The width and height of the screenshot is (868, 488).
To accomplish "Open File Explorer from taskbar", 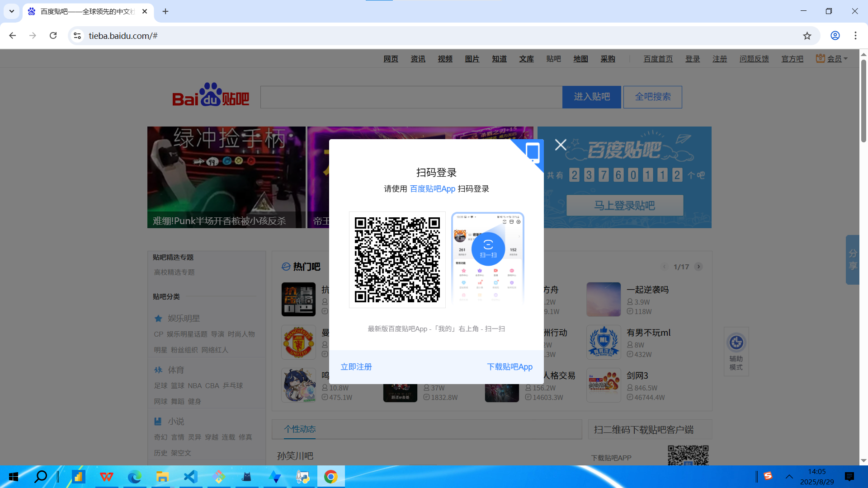I will [162, 477].
